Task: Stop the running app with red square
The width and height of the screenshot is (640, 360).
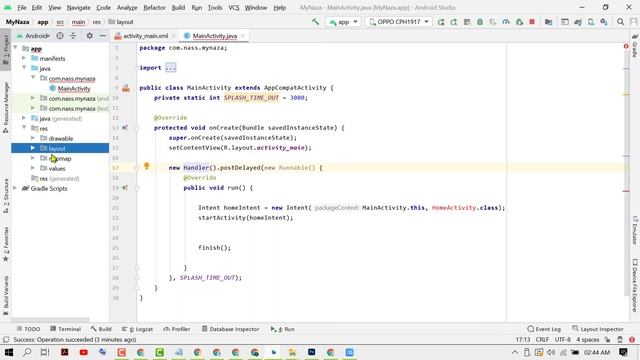Action: [532, 22]
